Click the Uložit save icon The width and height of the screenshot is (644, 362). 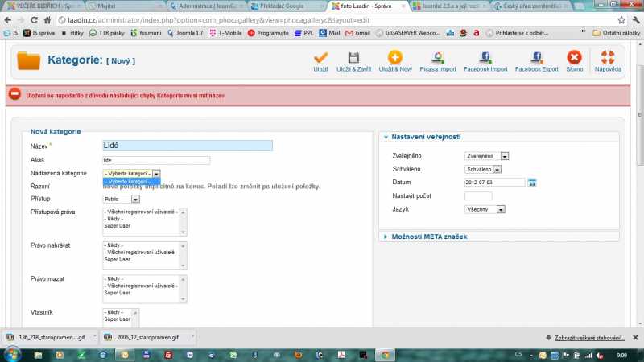point(320,58)
